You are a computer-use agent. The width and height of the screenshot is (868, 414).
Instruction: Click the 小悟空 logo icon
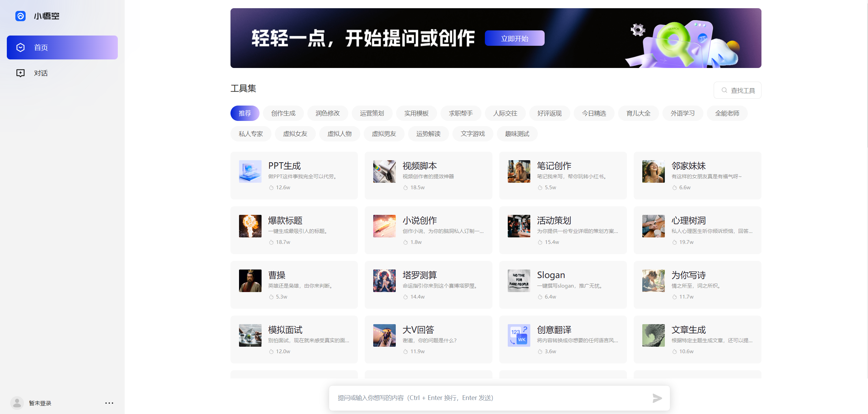pyautogui.click(x=20, y=16)
